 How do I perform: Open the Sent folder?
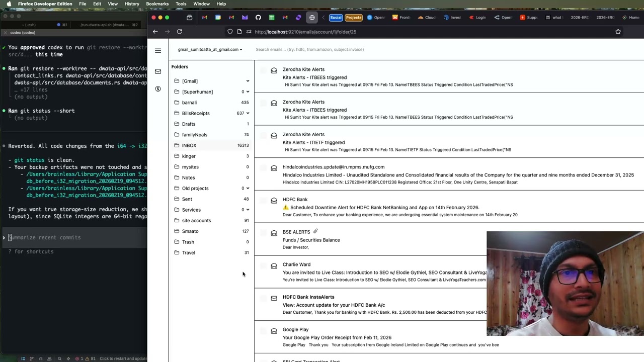[211, 199]
